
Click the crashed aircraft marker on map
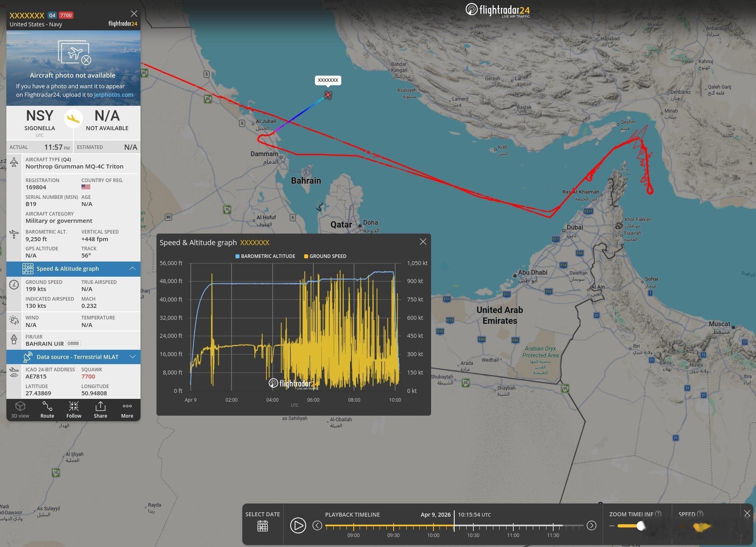pos(328,95)
